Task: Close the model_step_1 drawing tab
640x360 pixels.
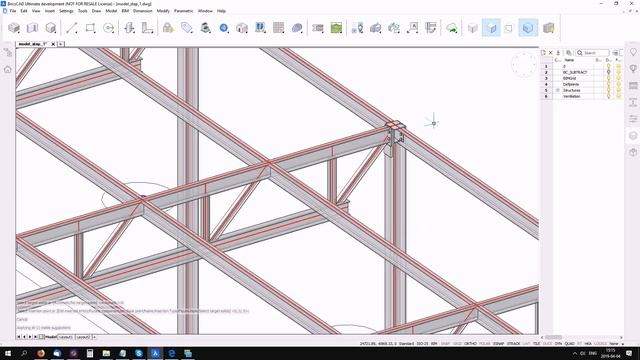Action: (x=53, y=44)
